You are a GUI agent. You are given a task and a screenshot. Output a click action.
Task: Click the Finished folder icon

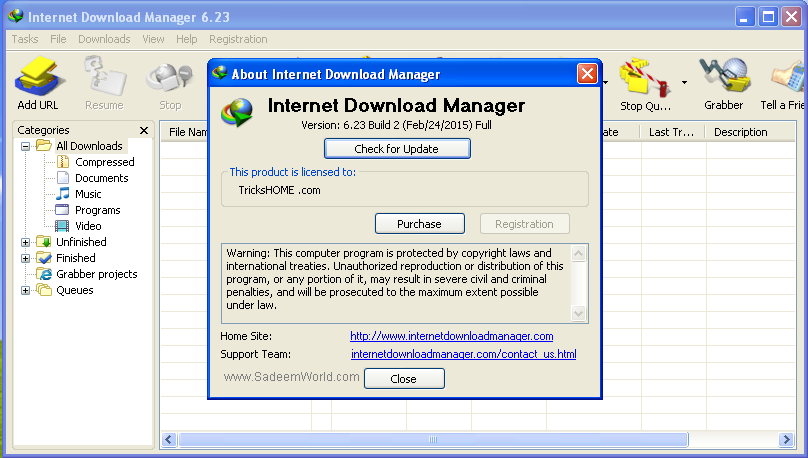coord(44,258)
